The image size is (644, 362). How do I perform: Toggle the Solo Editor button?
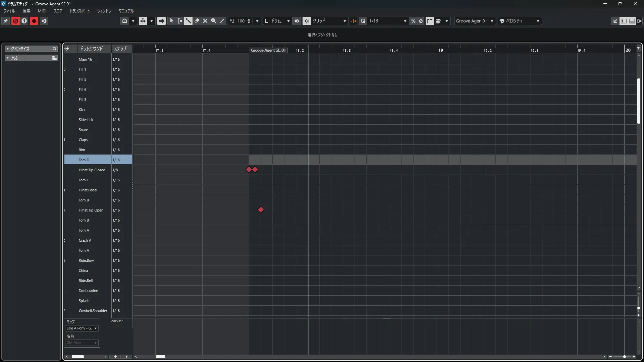tap(15, 21)
